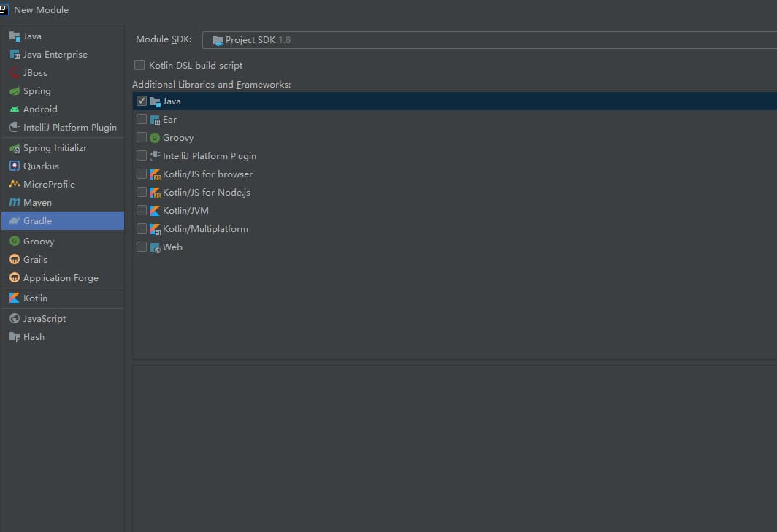
Task: Click the MicroProfile icon in sidebar
Action: coord(15,185)
